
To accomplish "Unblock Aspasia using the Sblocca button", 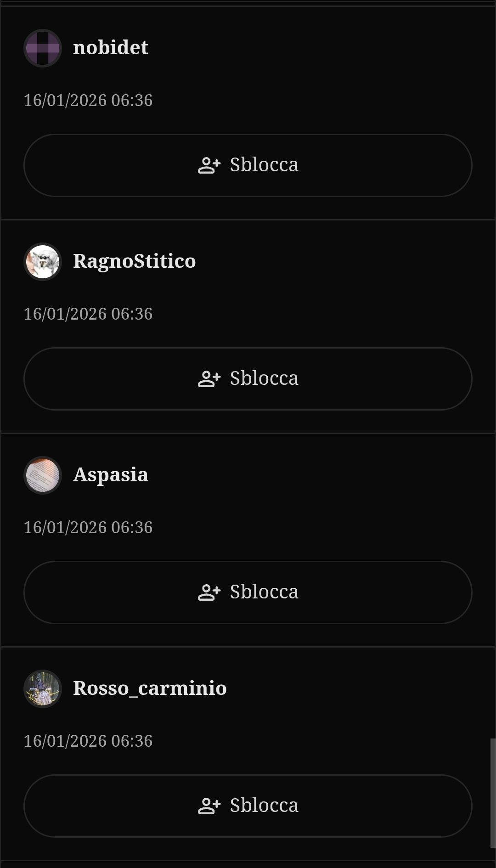I will tap(248, 592).
